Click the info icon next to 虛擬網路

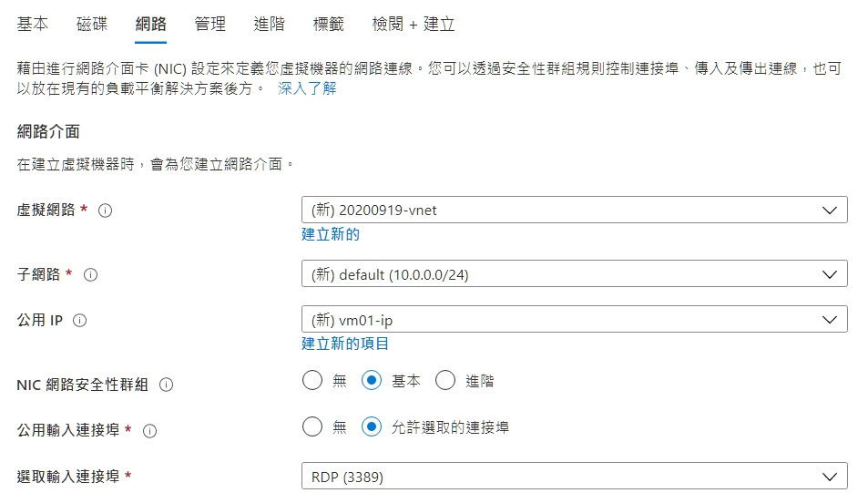coord(105,211)
